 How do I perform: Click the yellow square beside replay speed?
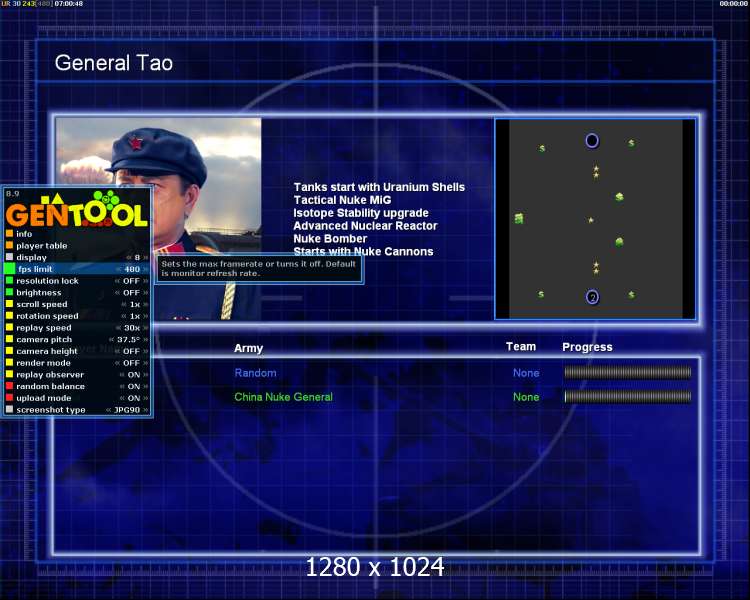click(x=9, y=327)
